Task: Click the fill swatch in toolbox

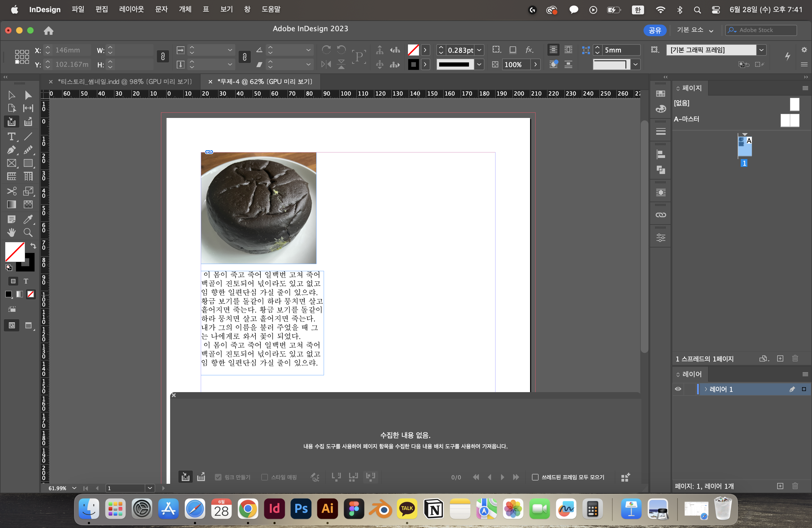Action: [x=15, y=252]
